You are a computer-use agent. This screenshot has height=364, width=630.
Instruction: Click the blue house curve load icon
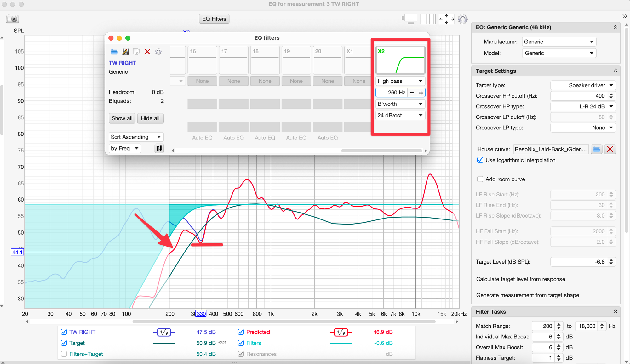tap(596, 149)
